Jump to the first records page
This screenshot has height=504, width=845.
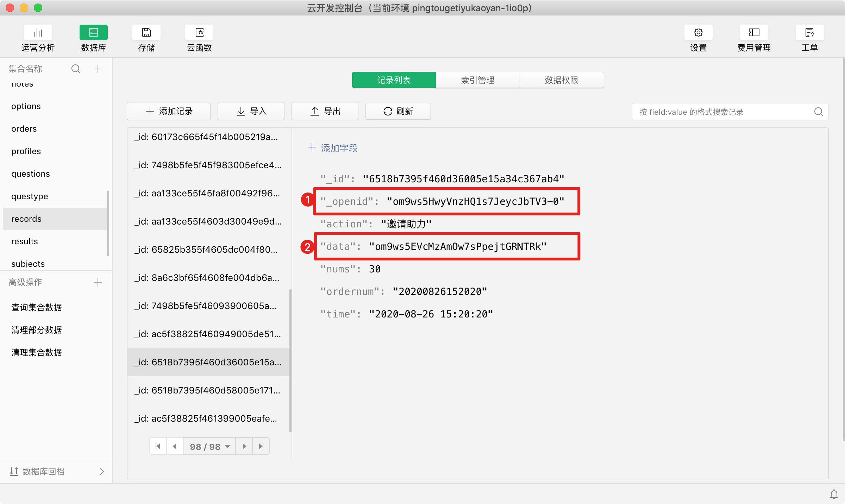tap(158, 446)
